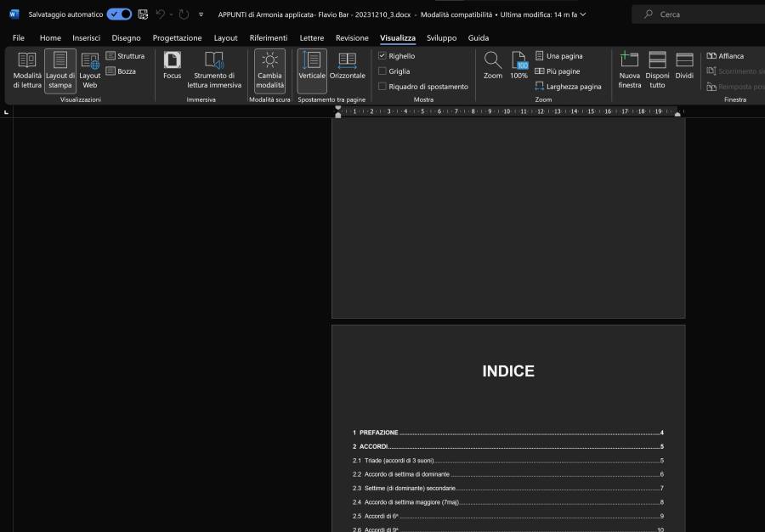Open the Zoom dialog magnifier
The image size is (765, 532).
(x=493, y=61)
